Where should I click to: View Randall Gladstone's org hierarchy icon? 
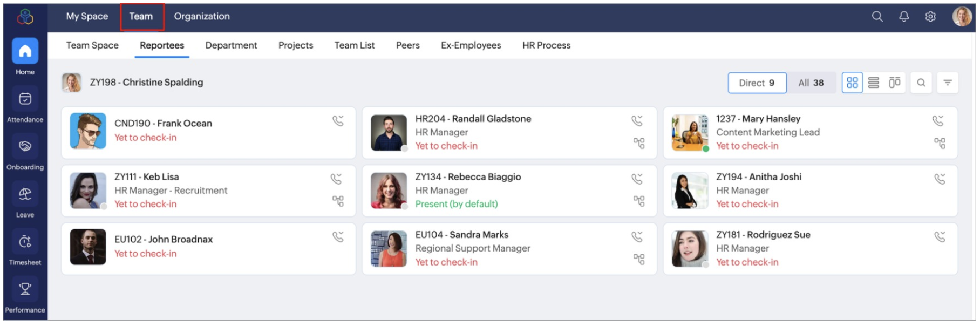(x=638, y=143)
